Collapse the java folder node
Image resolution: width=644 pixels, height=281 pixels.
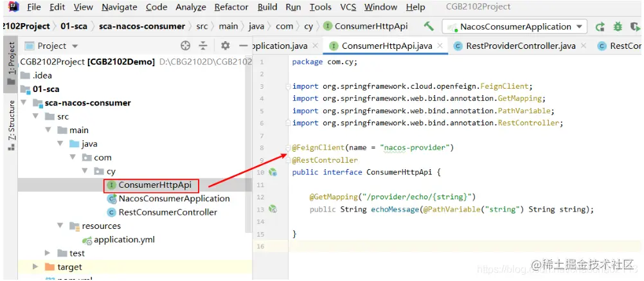pos(60,144)
